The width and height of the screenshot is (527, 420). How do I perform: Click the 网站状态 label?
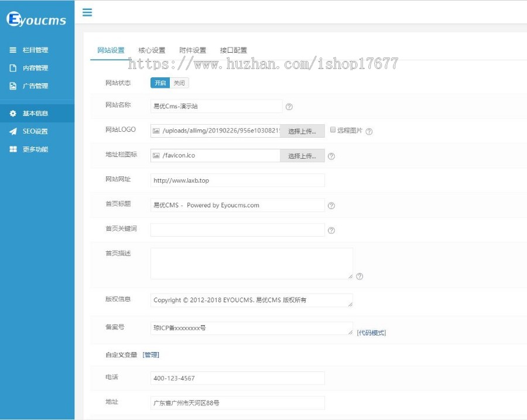pyautogui.click(x=118, y=83)
